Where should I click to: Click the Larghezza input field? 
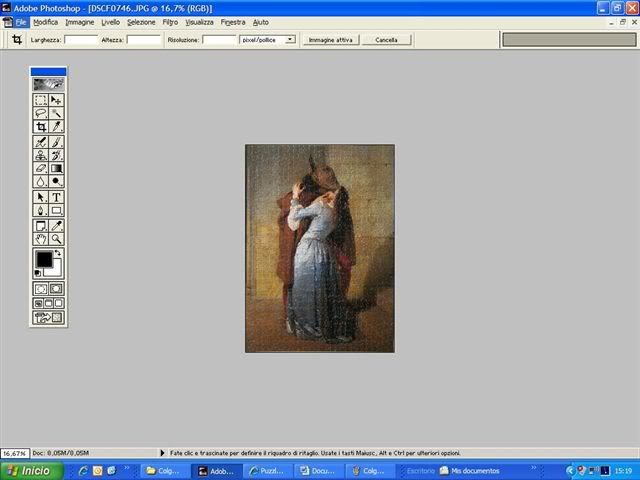click(81, 40)
